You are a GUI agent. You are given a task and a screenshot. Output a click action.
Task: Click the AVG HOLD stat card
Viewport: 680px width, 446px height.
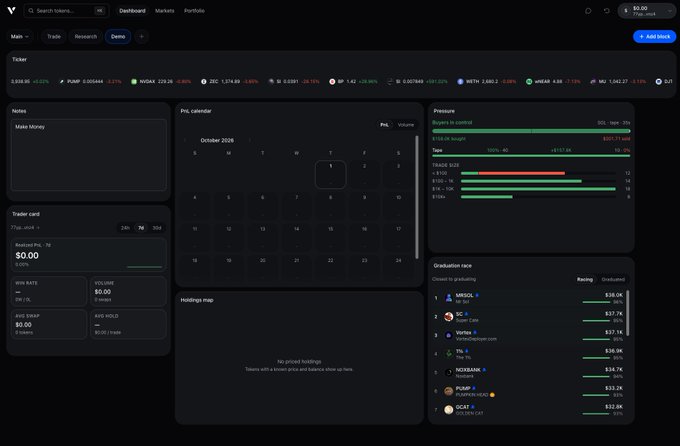128,324
